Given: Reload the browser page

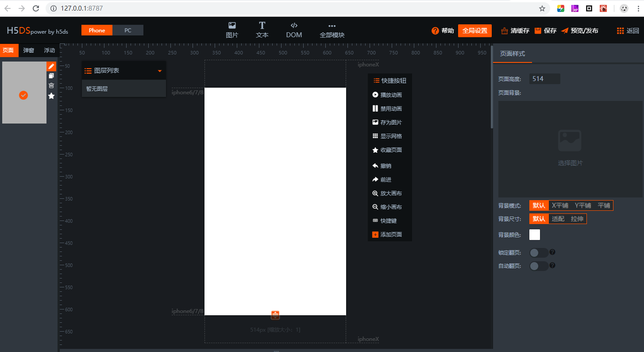Looking at the screenshot, I should (36, 8).
